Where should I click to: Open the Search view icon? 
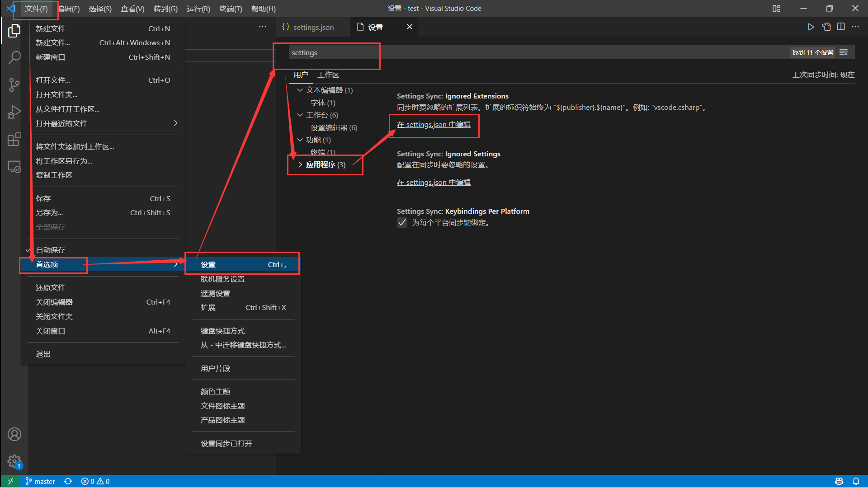tap(14, 57)
